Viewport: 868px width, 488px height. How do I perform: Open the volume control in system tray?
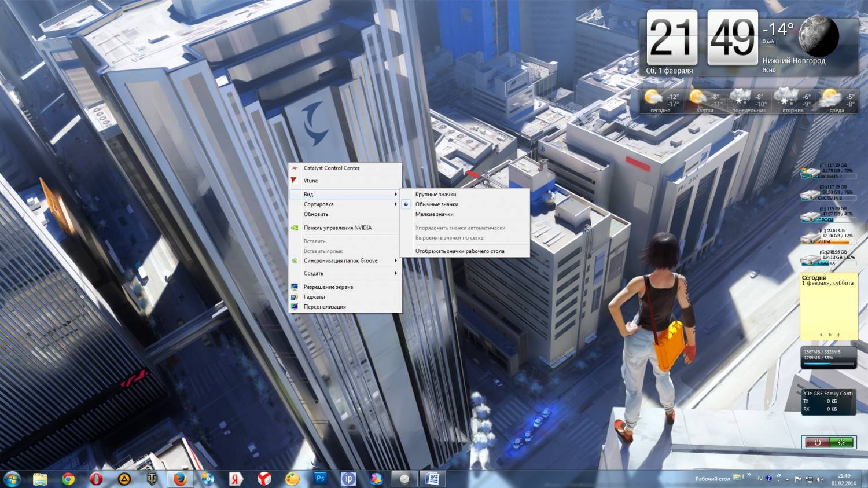(x=819, y=479)
